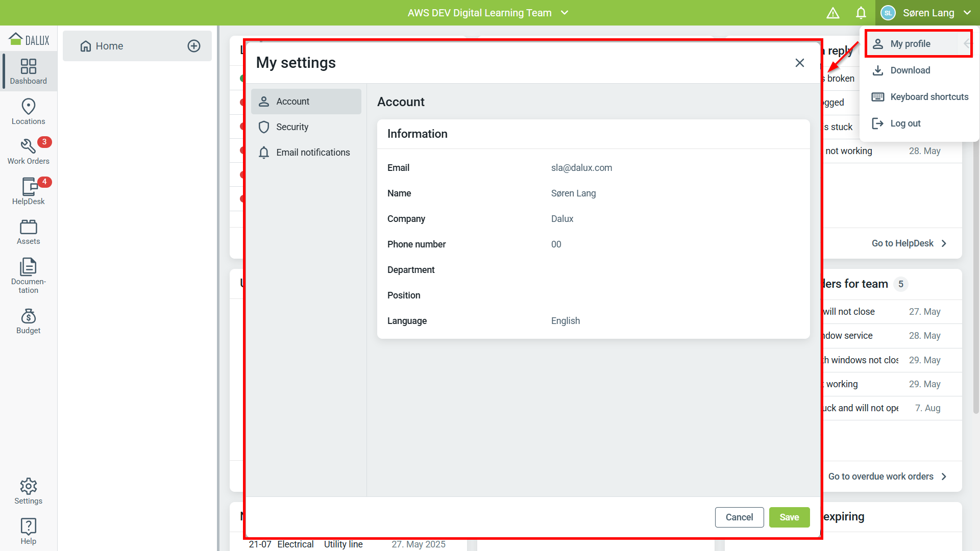Expand Go to overdue work orders chevron
Image resolution: width=980 pixels, height=551 pixels.
pos(944,476)
